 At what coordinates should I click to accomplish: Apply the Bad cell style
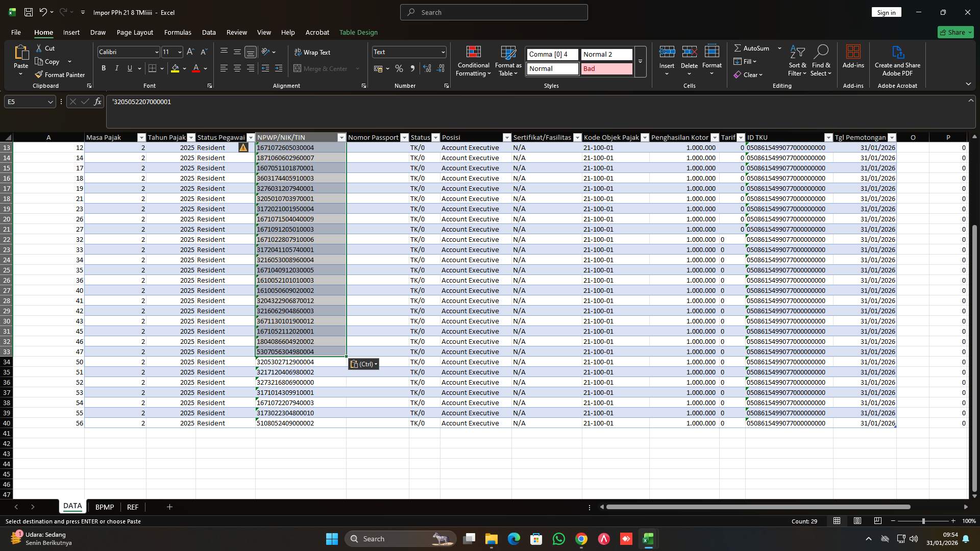(606, 68)
